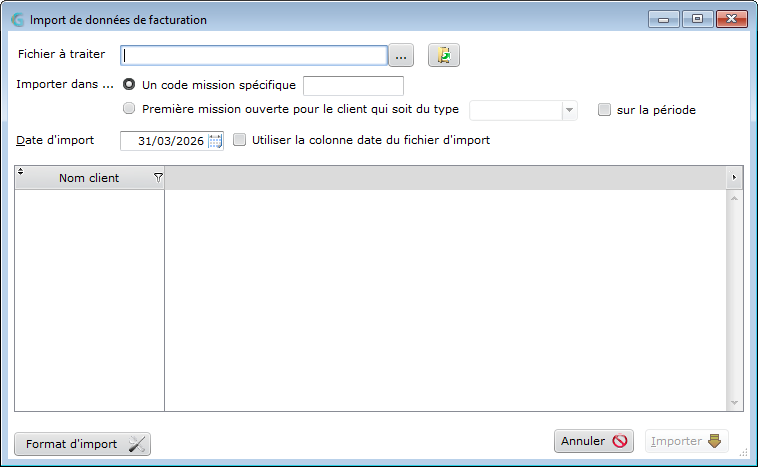This screenshot has width=758, height=467.
Task: Click the application logo in title bar
Action: tap(18, 20)
